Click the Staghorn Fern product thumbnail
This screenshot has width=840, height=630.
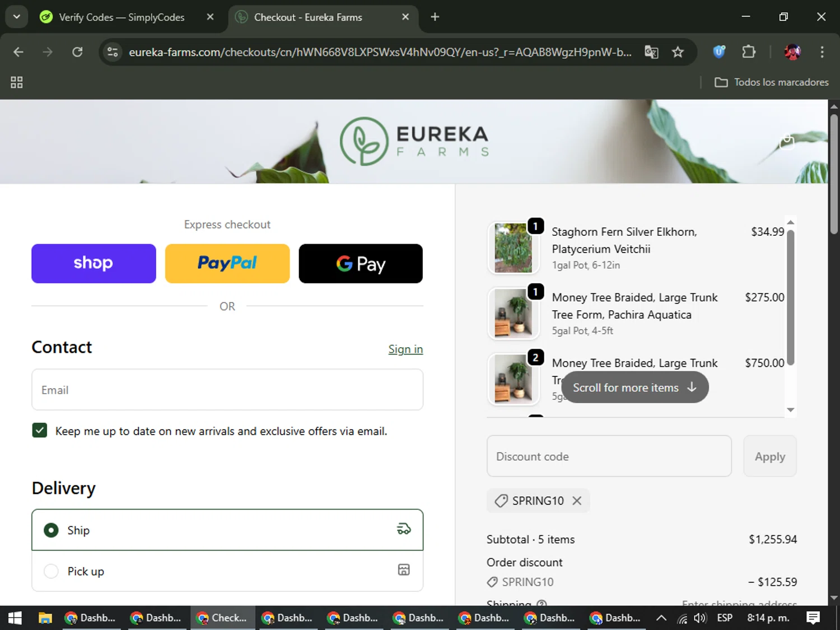(x=514, y=248)
